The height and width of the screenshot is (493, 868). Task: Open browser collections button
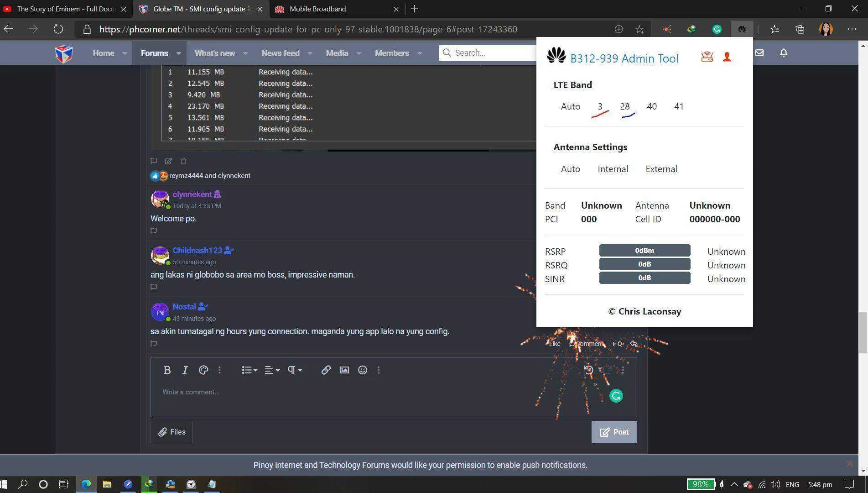tap(800, 29)
